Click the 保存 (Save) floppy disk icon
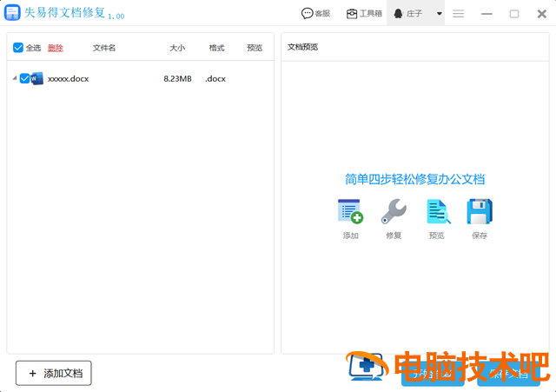Screen dimensions: 556x392 pyautogui.click(x=480, y=211)
